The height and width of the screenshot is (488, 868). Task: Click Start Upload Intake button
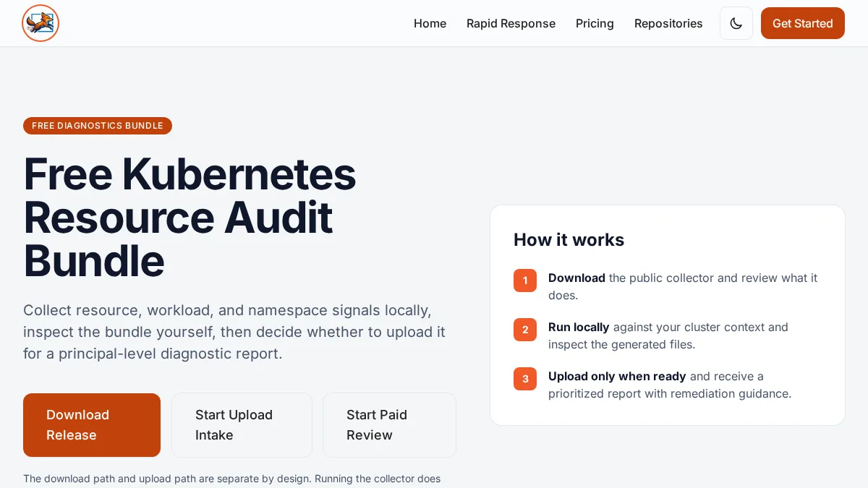(x=242, y=425)
